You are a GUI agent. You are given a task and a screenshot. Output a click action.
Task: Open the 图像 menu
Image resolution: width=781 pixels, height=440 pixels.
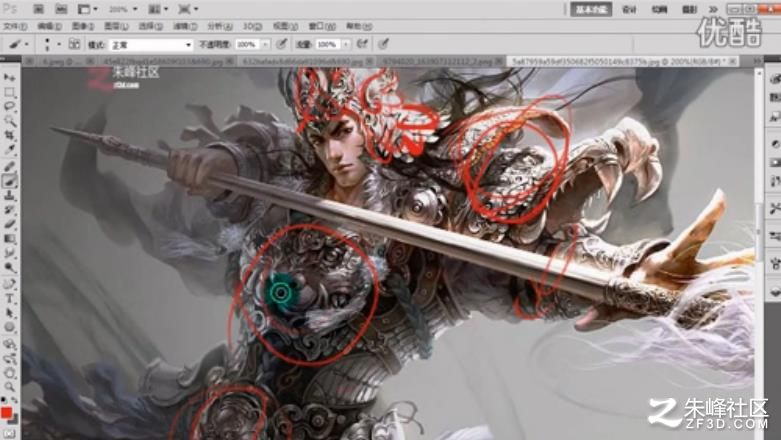[x=83, y=26]
